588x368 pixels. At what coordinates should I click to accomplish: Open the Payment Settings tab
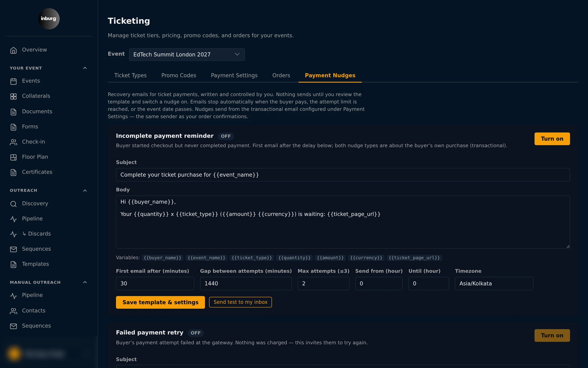tap(234, 75)
